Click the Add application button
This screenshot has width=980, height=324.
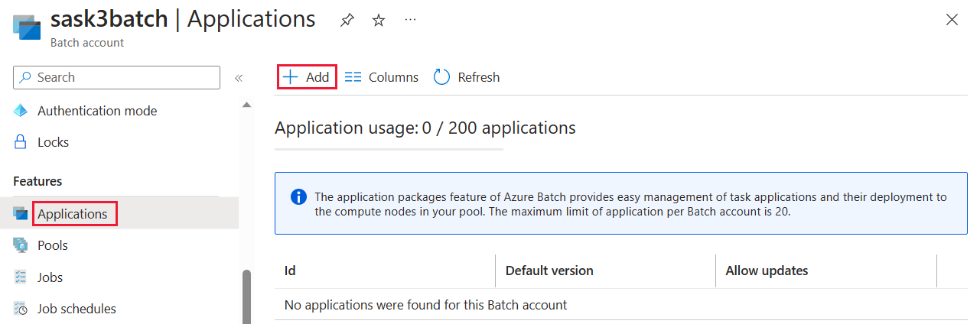(x=307, y=77)
